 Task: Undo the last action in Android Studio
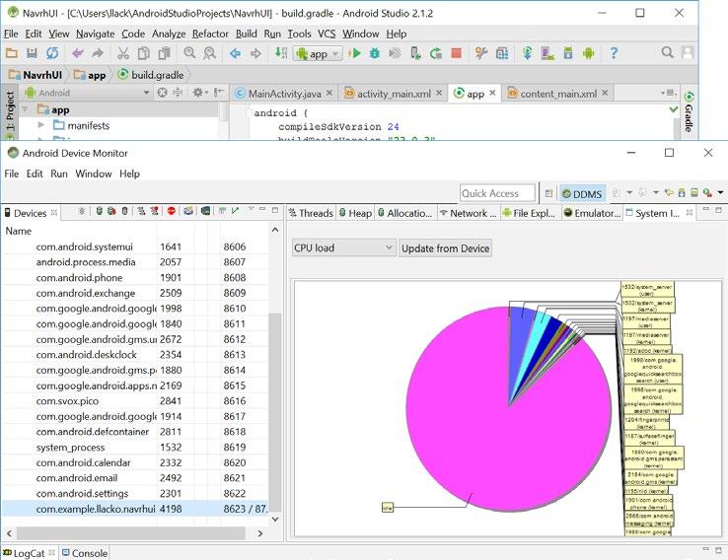[x=78, y=53]
